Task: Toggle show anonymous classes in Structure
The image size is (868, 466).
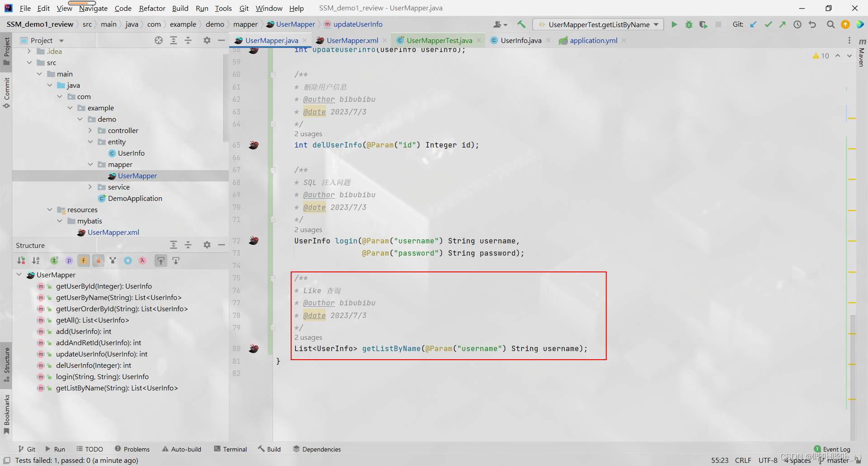Action: pyautogui.click(x=113, y=260)
